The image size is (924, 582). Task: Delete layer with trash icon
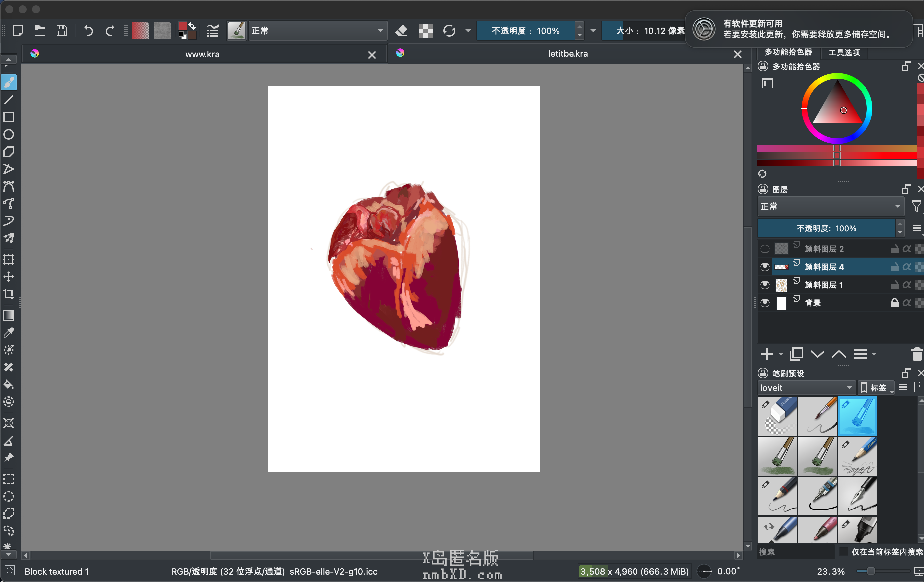916,354
